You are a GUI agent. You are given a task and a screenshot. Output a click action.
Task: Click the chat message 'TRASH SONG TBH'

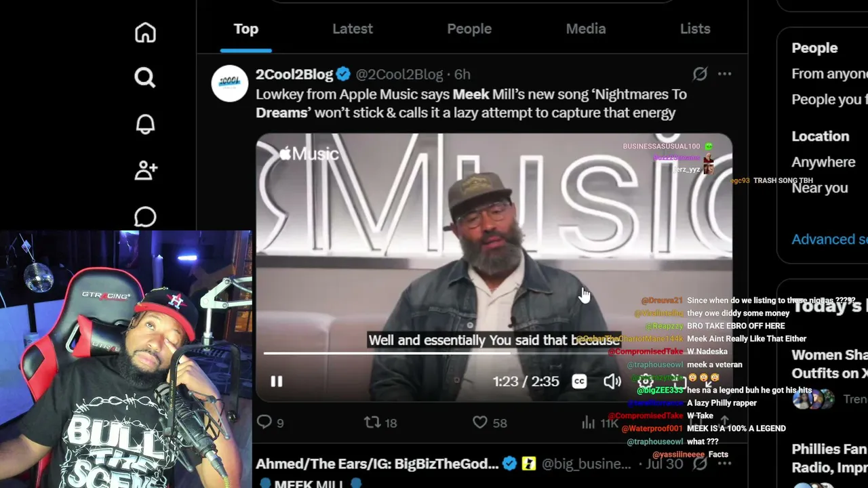click(x=783, y=180)
